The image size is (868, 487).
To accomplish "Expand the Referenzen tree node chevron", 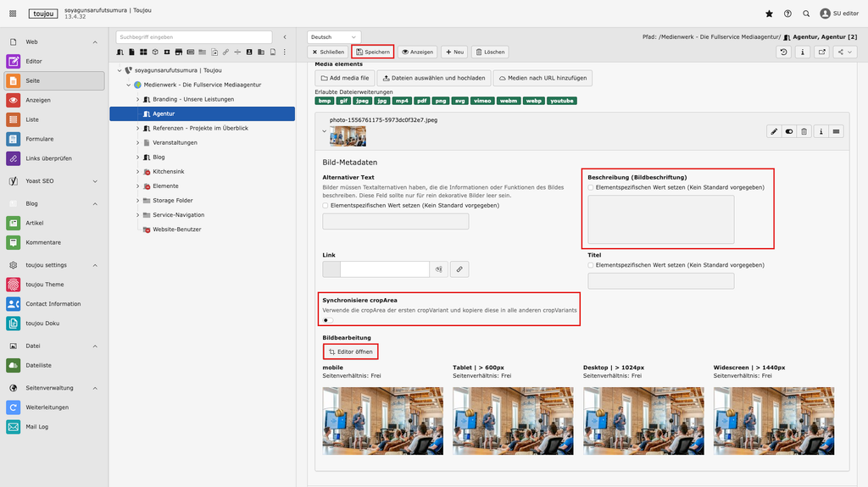I will point(138,128).
